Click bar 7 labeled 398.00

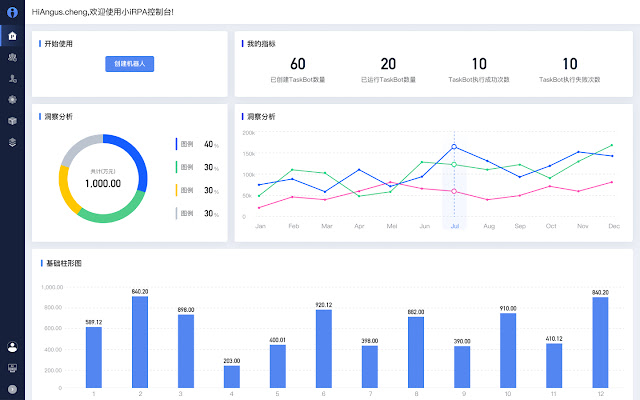click(370, 367)
